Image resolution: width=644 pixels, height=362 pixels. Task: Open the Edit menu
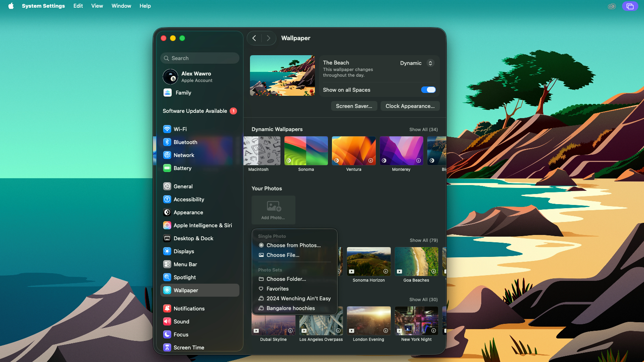[78, 6]
